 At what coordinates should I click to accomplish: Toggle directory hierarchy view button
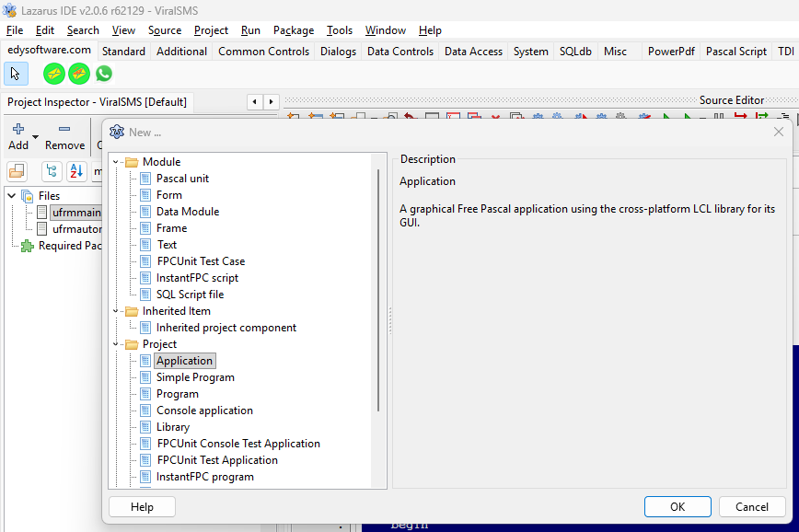point(52,171)
